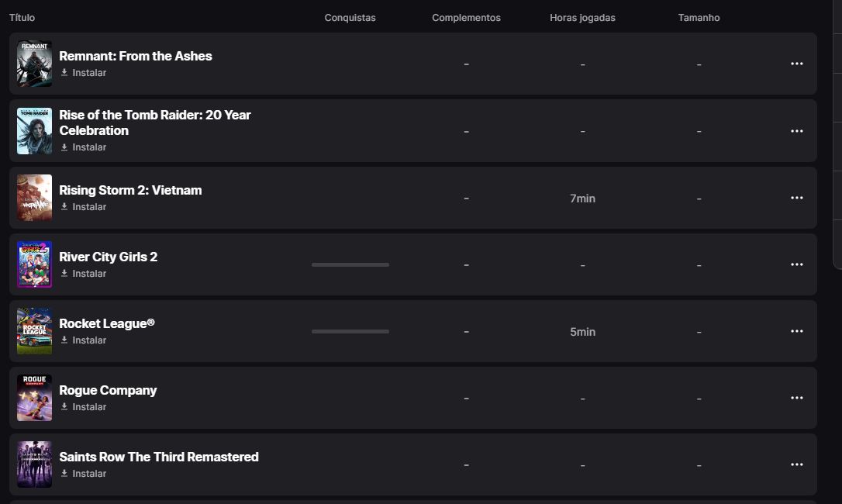Open the Remnant: From the Ashes cover thumbnail

coord(34,64)
